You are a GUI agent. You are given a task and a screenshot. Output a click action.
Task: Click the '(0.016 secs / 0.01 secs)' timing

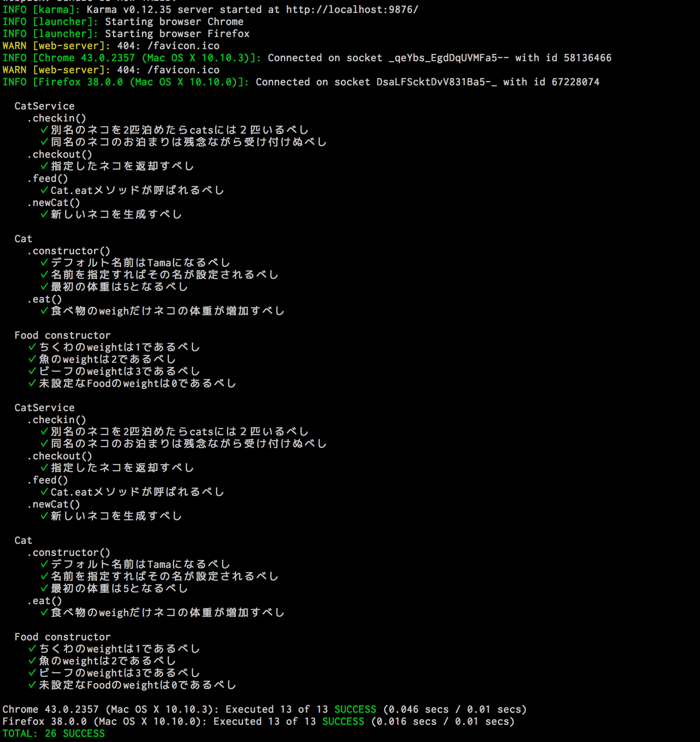[443, 721]
